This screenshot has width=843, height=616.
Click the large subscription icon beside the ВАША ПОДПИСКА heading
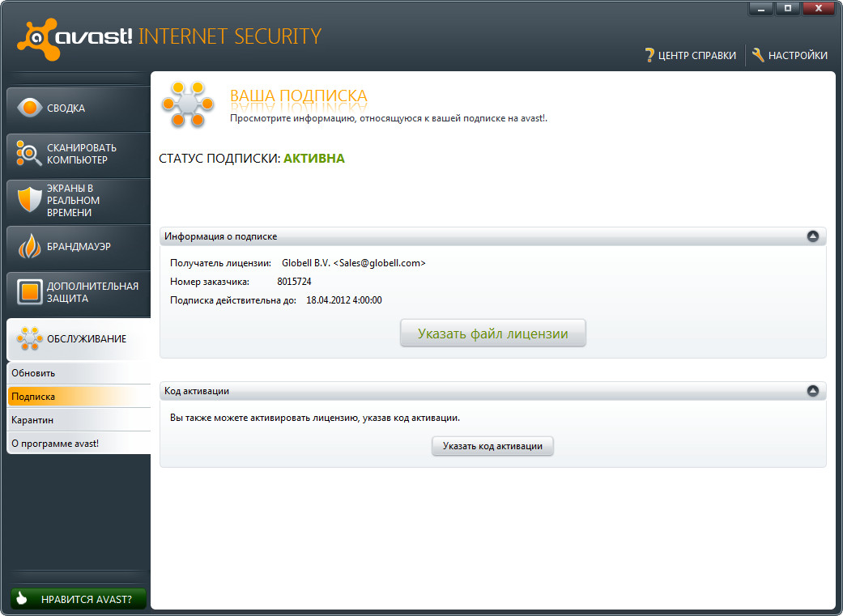pos(188,104)
